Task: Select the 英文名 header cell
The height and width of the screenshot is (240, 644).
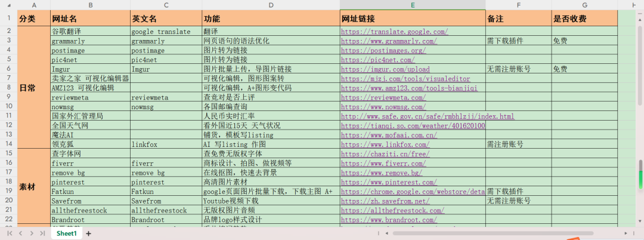Action: [x=166, y=19]
